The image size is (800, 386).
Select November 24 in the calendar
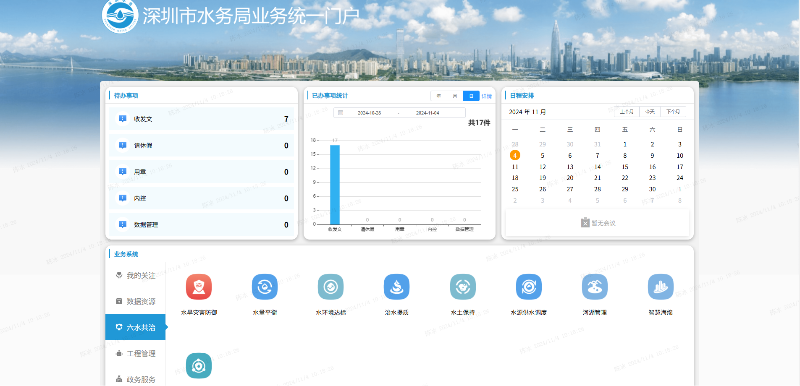[x=680, y=178]
